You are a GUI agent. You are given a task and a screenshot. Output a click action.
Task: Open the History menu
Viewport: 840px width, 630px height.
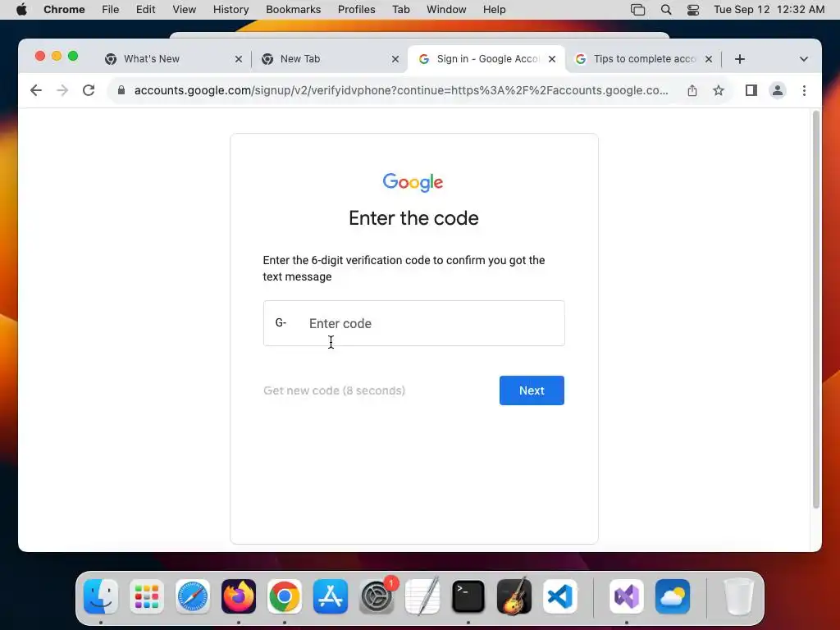pyautogui.click(x=231, y=10)
